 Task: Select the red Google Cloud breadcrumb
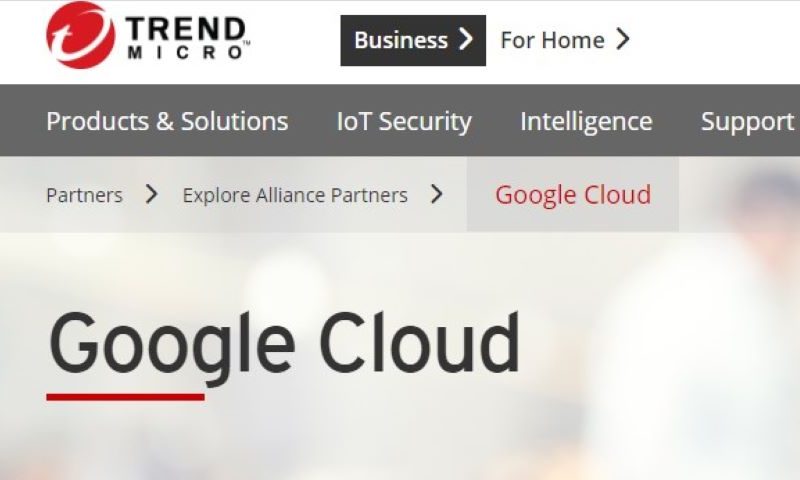(573, 195)
